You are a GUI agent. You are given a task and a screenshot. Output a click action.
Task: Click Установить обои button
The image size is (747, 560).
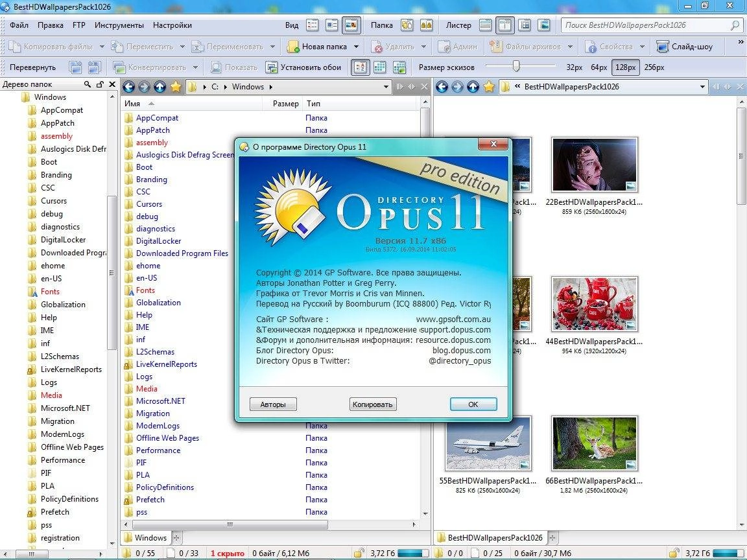pyautogui.click(x=303, y=67)
